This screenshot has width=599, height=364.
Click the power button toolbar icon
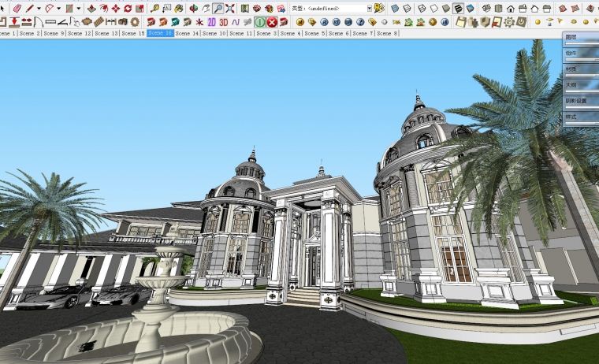(522, 22)
